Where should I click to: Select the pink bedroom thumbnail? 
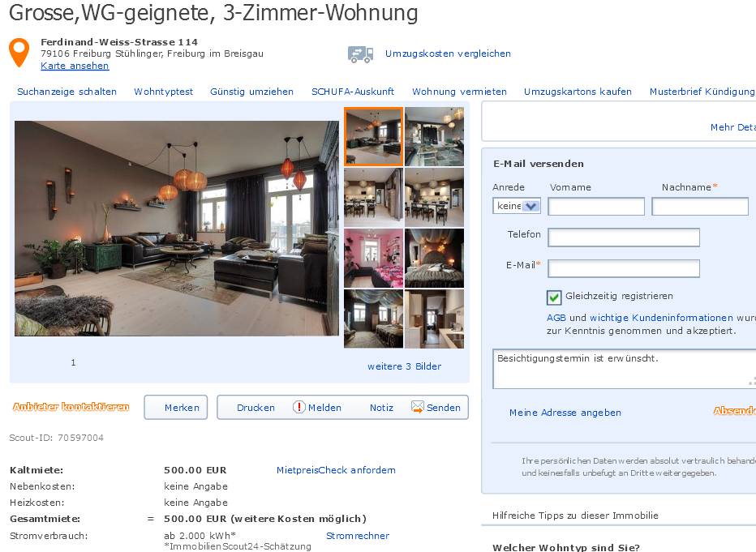click(373, 259)
